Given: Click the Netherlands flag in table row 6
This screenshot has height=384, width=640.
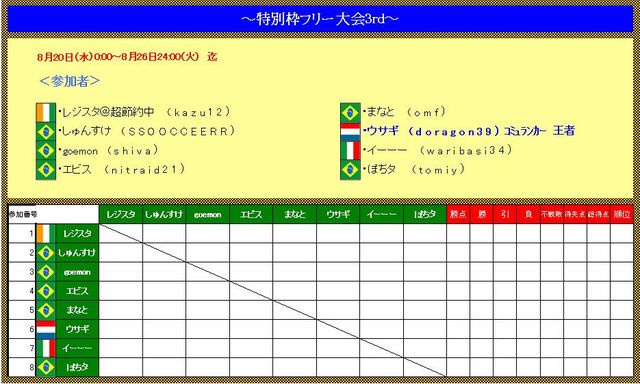Looking at the screenshot, I should [x=46, y=329].
